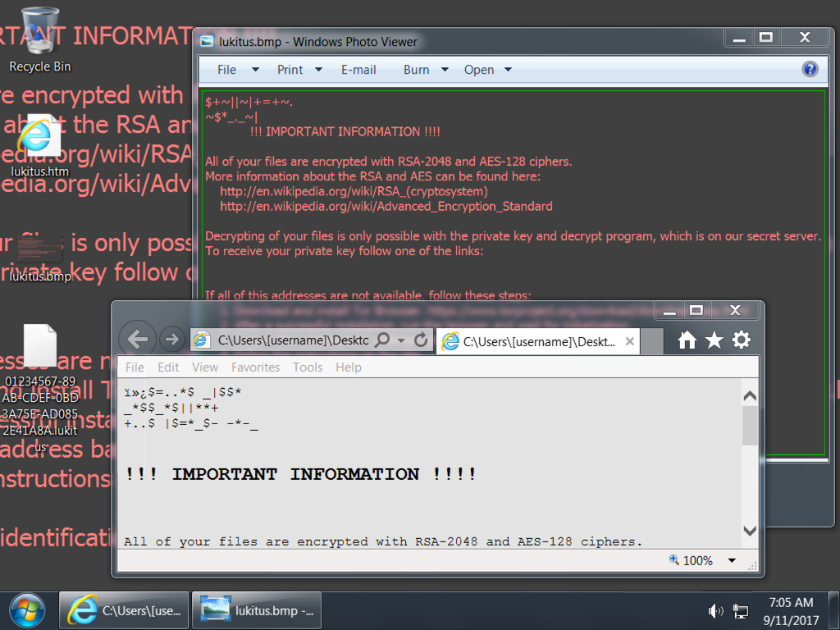This screenshot has height=630, width=840.
Task: Open Photo Viewer File menu
Action: click(x=238, y=70)
